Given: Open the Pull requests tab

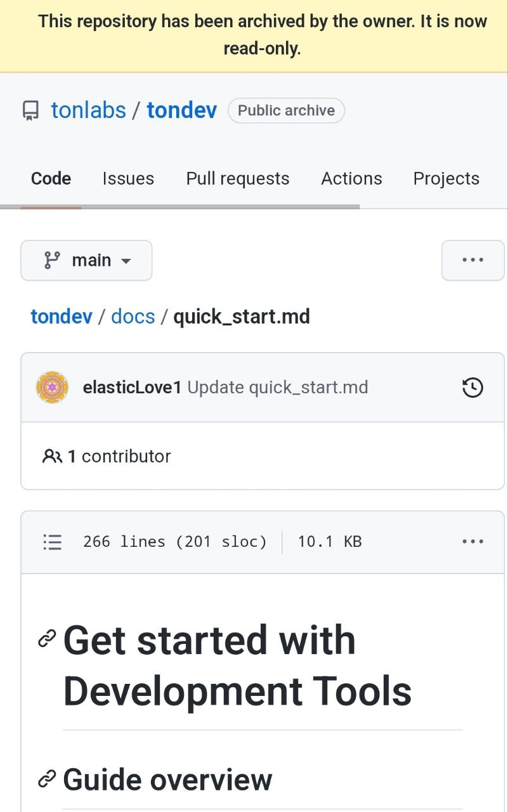Looking at the screenshot, I should pos(238,179).
